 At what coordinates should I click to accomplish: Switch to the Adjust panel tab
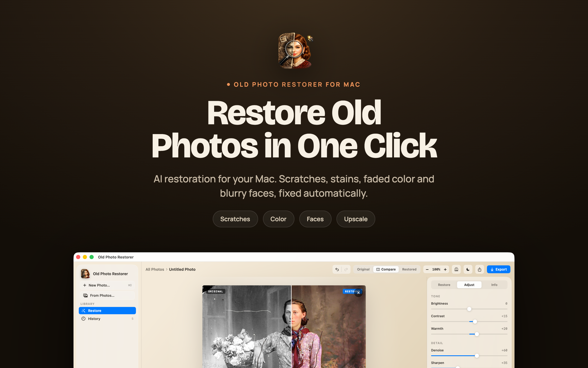click(x=469, y=285)
